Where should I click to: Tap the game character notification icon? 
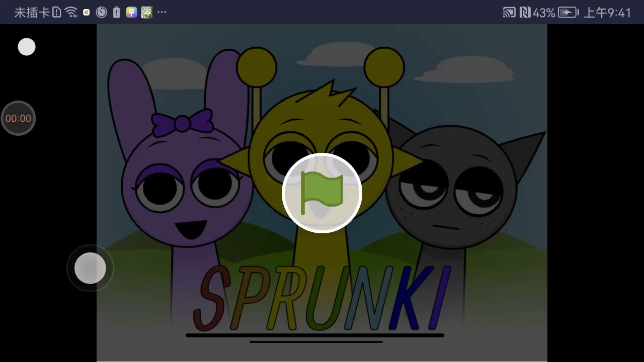coord(146,13)
